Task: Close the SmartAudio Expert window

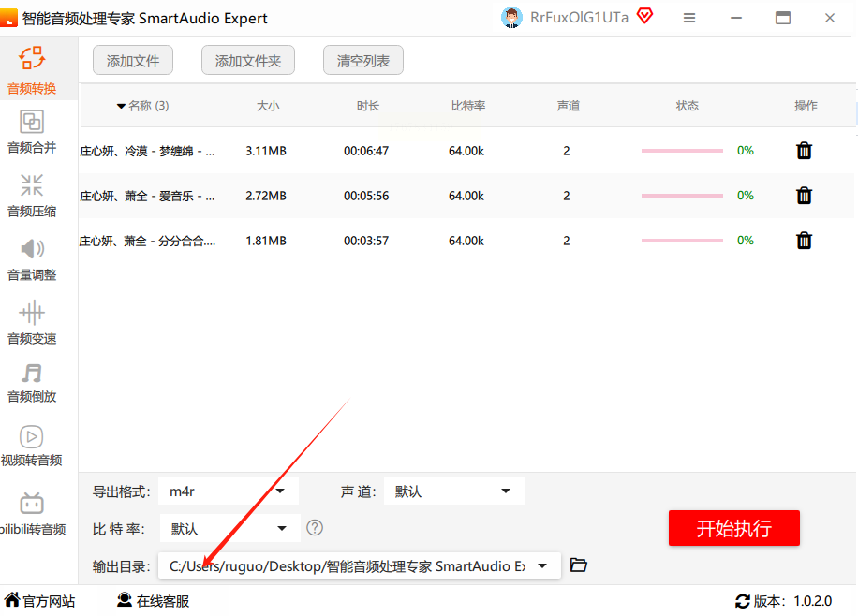Action: point(830,18)
